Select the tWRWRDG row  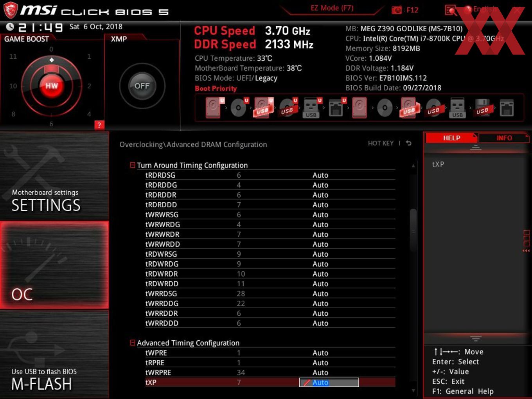pyautogui.click(x=270, y=225)
